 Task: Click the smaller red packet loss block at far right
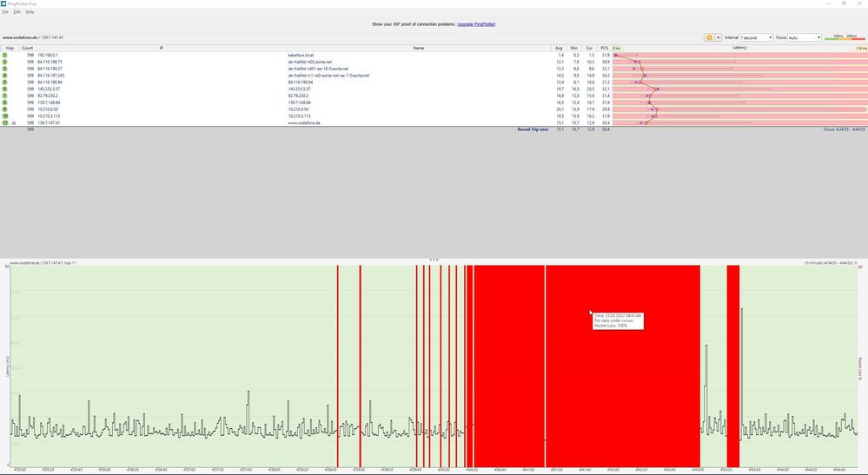(733, 366)
